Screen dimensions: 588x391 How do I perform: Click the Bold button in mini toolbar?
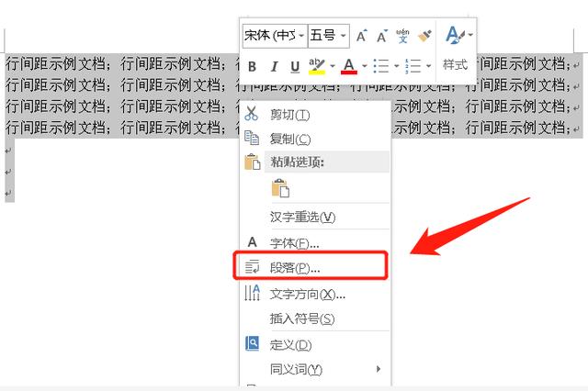252,67
